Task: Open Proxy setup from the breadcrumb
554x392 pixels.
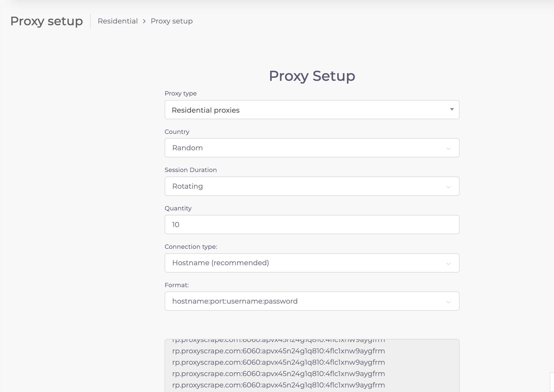Action: (171, 21)
